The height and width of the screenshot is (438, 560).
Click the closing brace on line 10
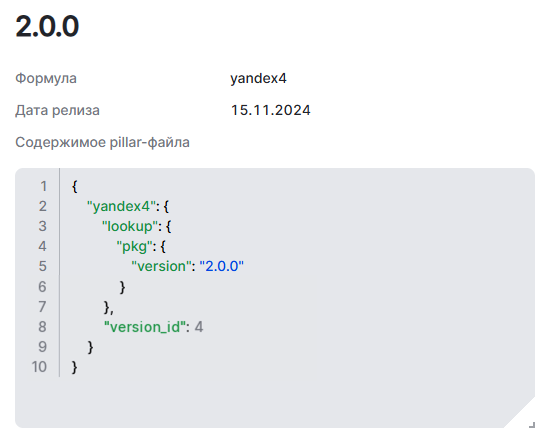[x=74, y=367]
